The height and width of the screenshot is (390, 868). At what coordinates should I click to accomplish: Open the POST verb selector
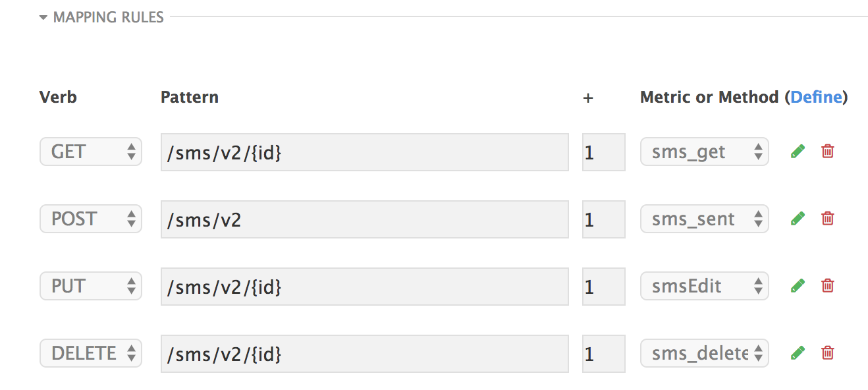point(91,219)
